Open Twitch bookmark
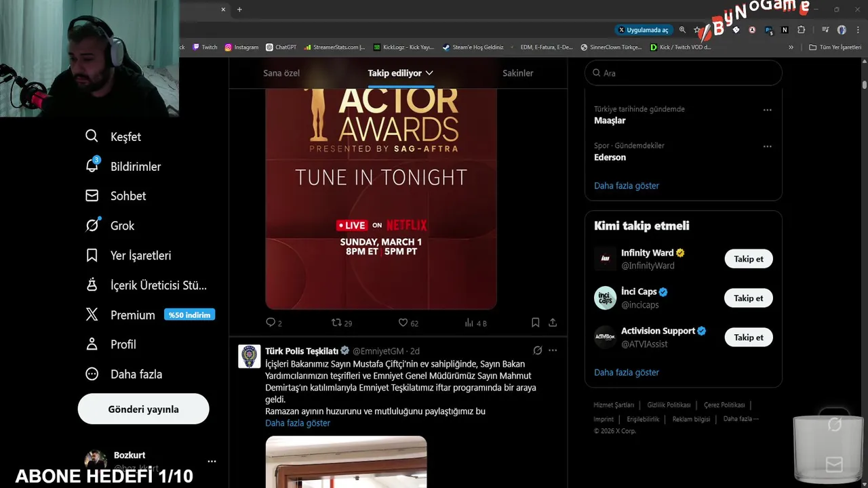The width and height of the screenshot is (868, 488). click(205, 47)
